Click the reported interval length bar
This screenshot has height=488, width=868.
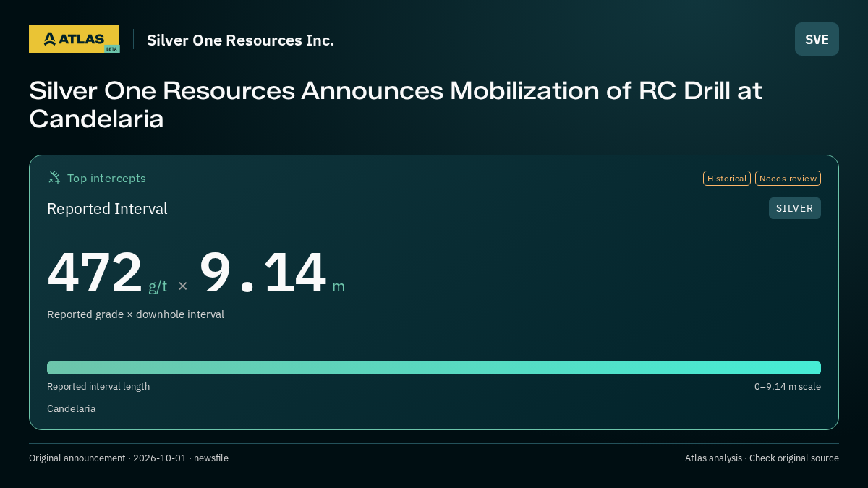point(434,368)
